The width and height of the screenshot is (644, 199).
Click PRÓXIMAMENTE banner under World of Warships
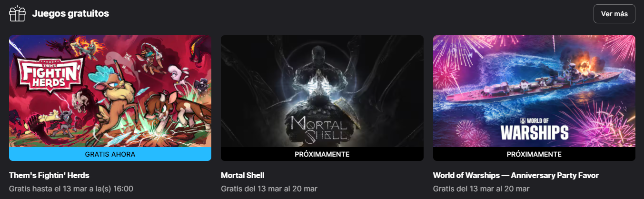point(534,154)
